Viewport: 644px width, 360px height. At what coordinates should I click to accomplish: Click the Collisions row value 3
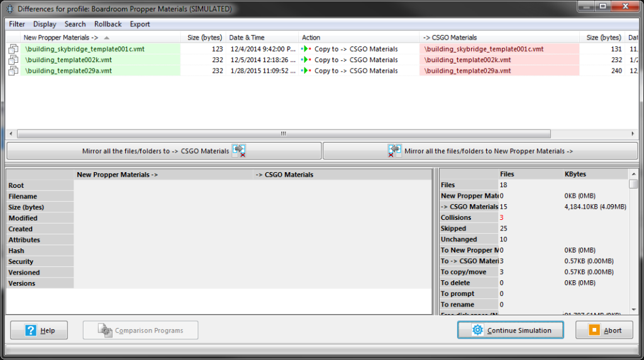(x=501, y=217)
